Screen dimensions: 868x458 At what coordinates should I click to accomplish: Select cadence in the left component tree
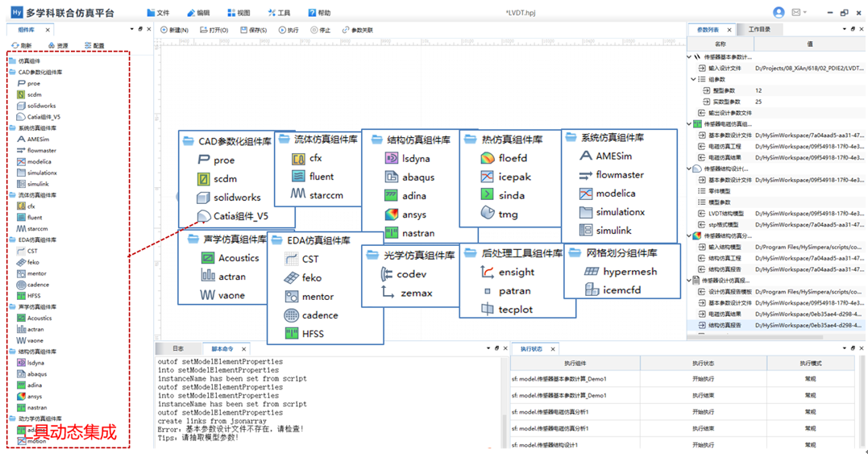[33, 285]
